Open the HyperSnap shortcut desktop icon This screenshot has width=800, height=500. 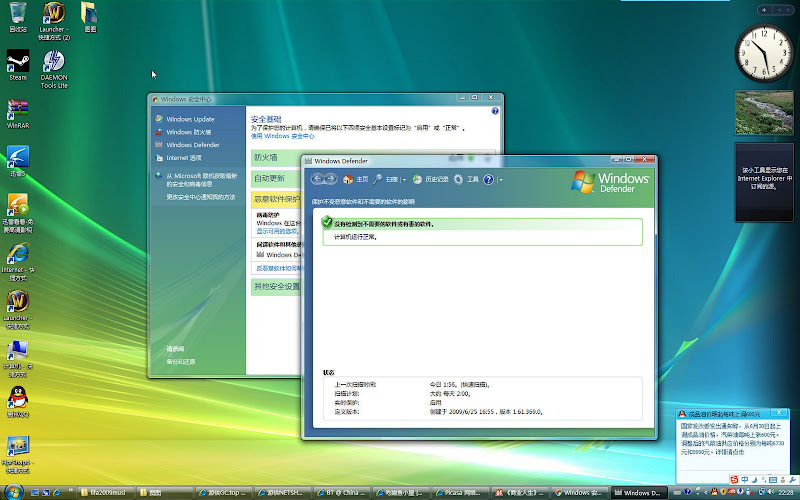18,455
